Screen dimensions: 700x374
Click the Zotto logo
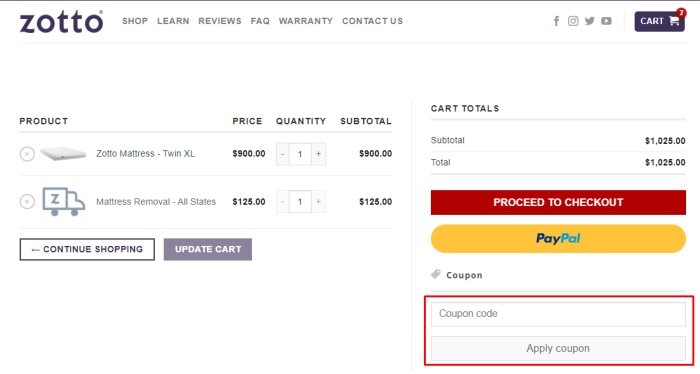(x=61, y=22)
